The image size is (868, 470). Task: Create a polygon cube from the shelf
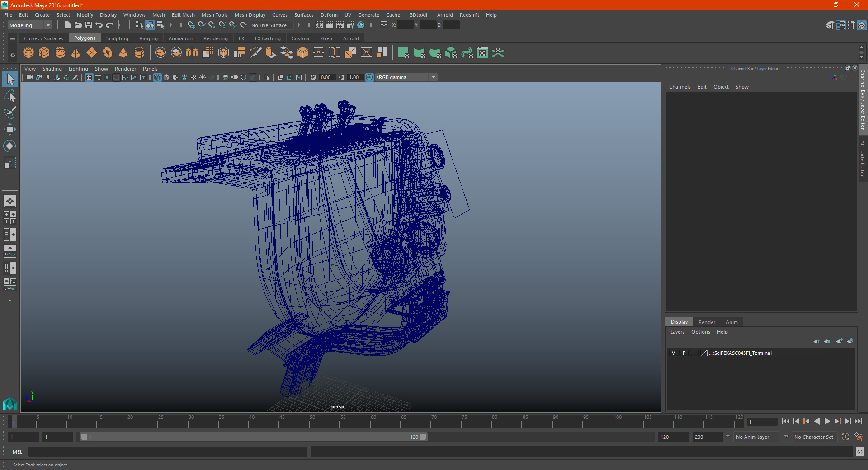coord(44,53)
